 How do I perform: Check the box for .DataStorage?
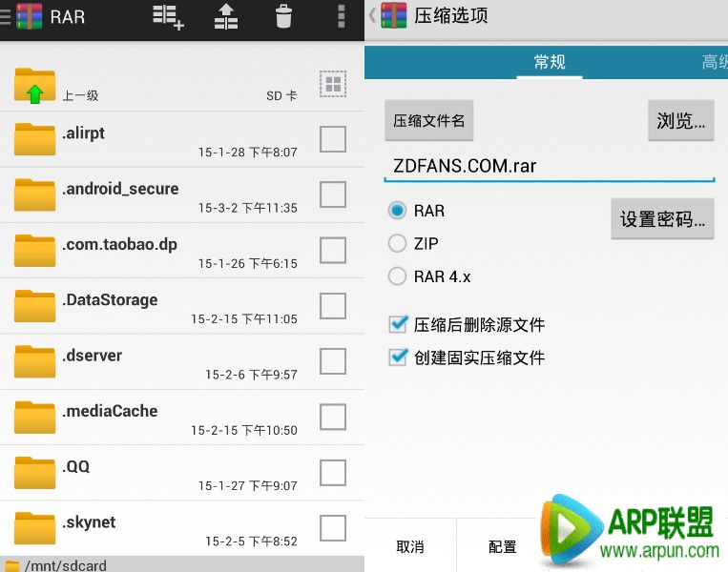[x=333, y=306]
